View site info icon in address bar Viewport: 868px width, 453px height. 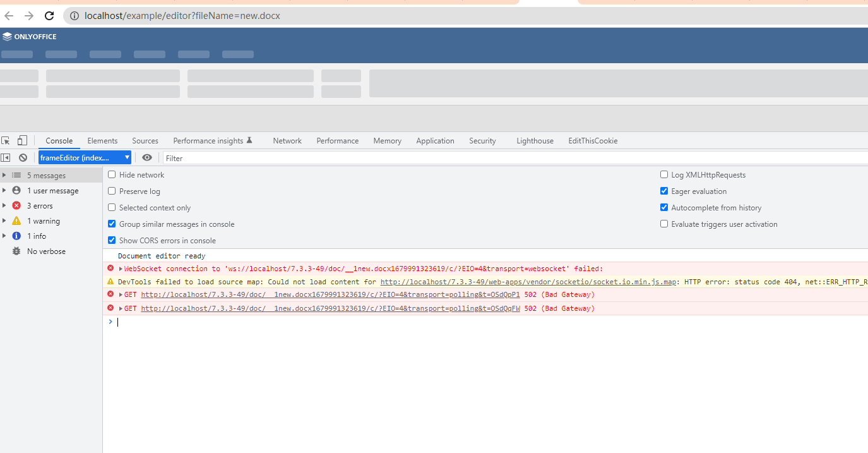(x=74, y=16)
